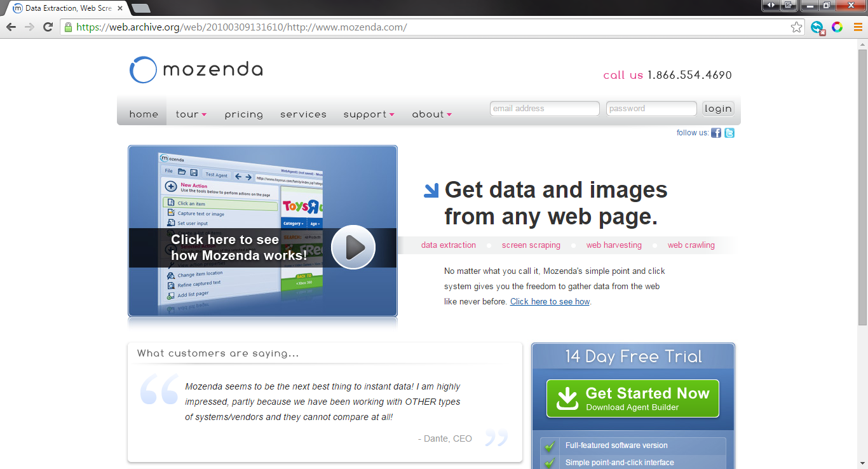868x469 pixels.
Task: Focus the email address field
Action: click(545, 109)
